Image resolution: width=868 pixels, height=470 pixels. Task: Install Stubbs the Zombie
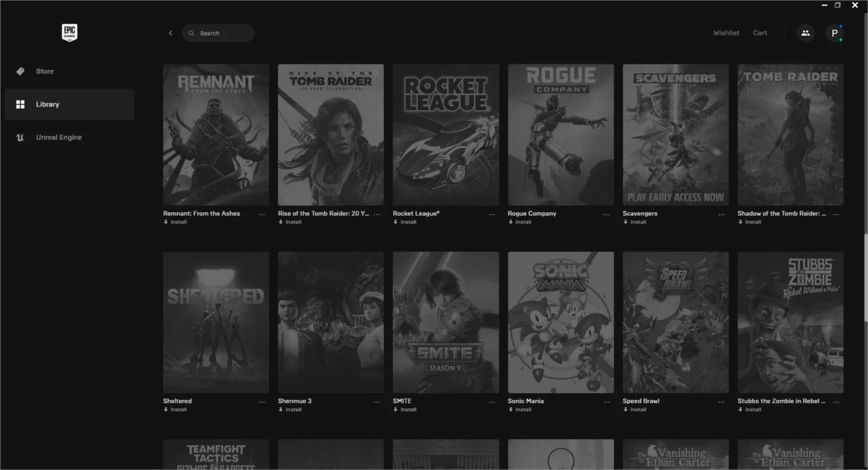tap(750, 409)
